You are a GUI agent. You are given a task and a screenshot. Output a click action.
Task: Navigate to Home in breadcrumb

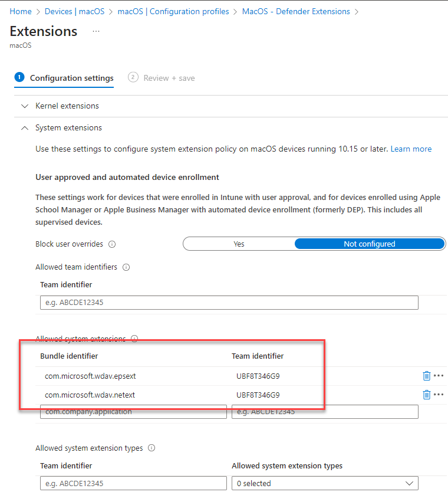point(21,12)
